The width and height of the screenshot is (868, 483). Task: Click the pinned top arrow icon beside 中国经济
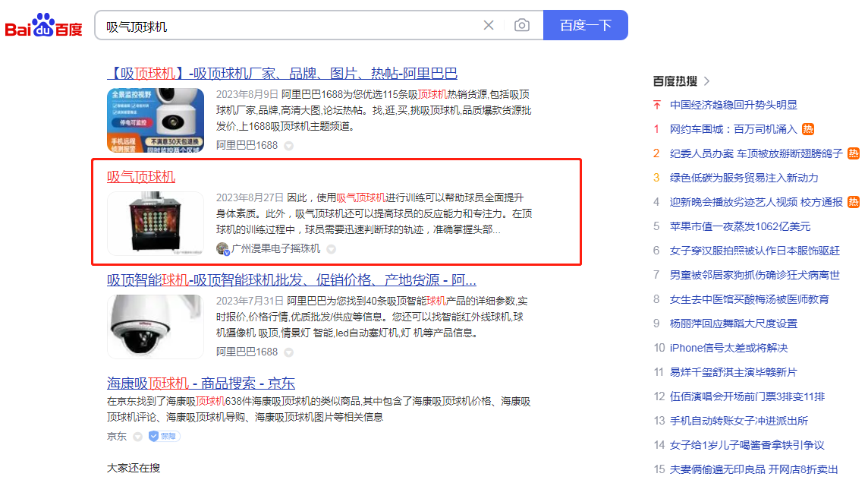click(x=657, y=105)
